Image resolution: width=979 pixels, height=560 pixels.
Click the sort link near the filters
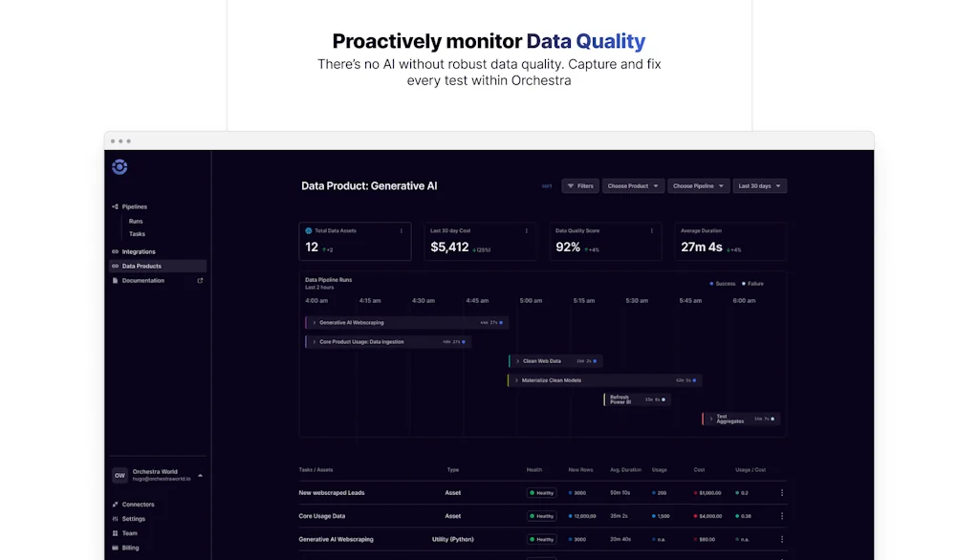click(x=547, y=186)
